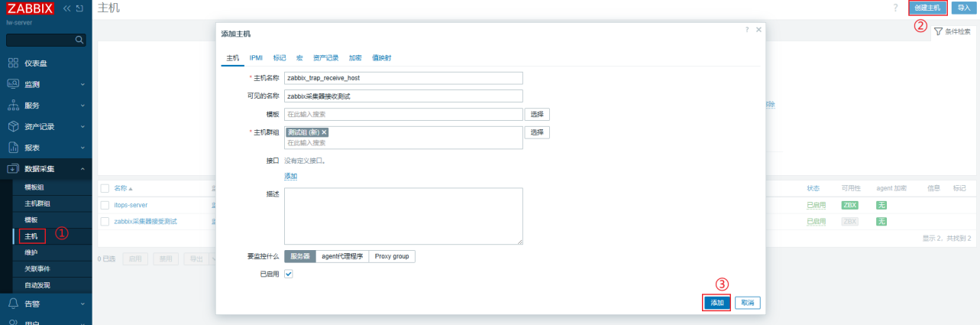Click the 添加 link under 接口
Viewport: 980px width, 325px height.
click(291, 176)
